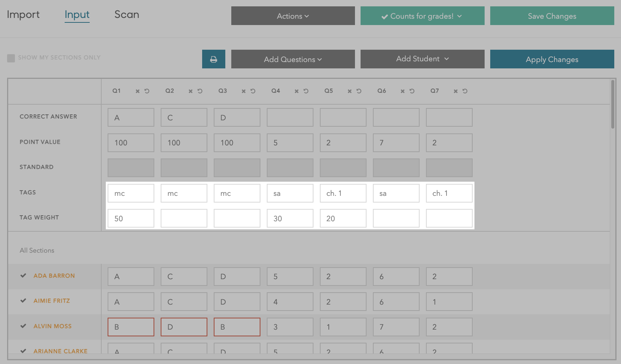The height and width of the screenshot is (364, 621).
Task: Switch to the Scan tab
Action: (127, 15)
